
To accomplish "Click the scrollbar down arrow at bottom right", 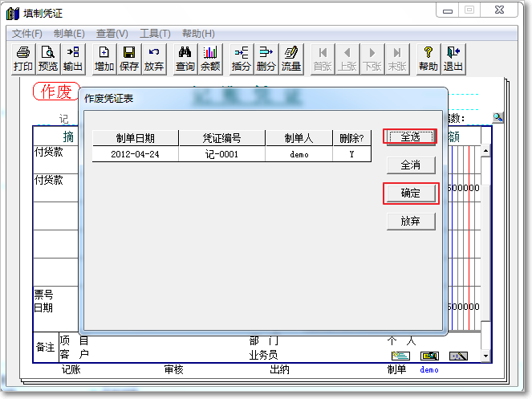I will point(485,355).
